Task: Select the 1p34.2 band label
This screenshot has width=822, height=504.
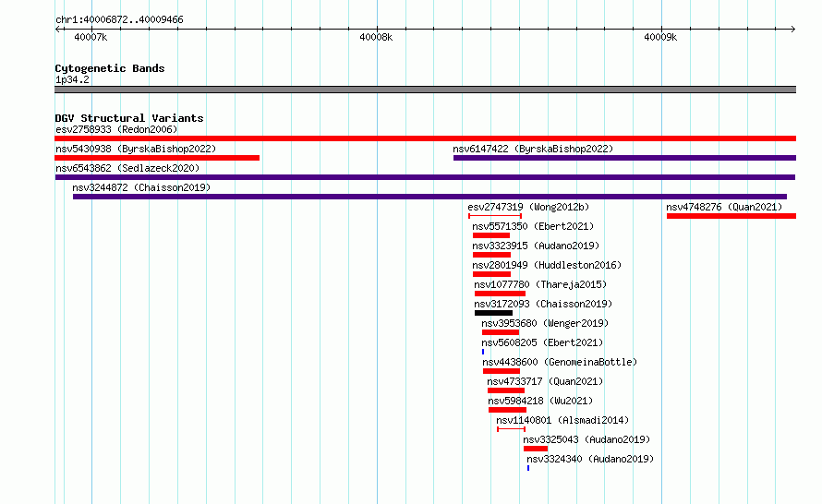Action: [x=72, y=79]
